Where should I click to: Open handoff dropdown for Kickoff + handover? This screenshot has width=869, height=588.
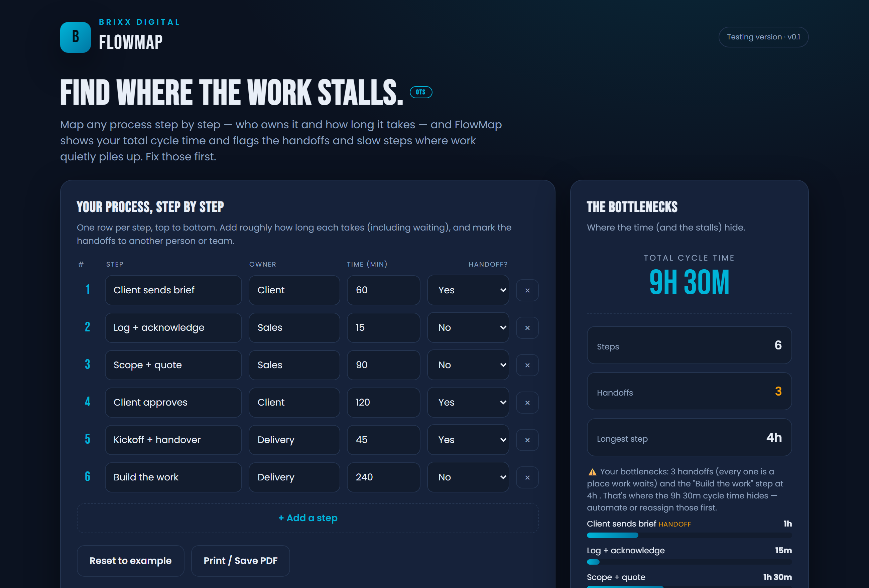click(x=468, y=440)
